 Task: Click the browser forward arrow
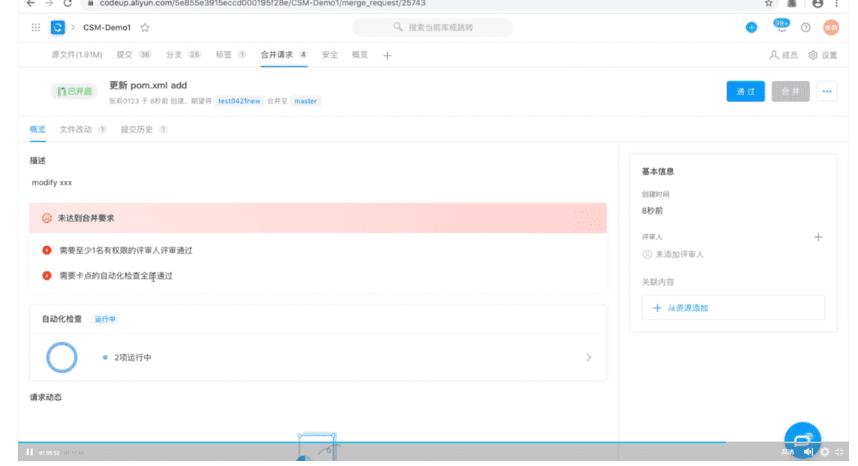(x=49, y=3)
